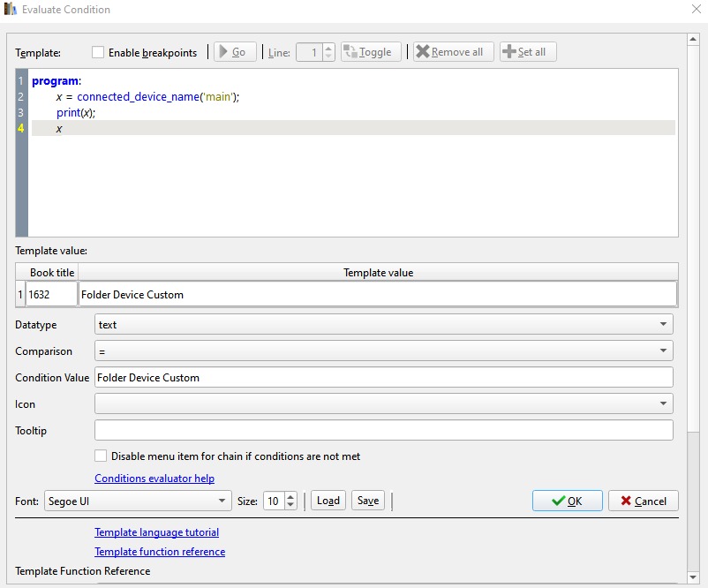Click the Template value column header

tap(378, 273)
